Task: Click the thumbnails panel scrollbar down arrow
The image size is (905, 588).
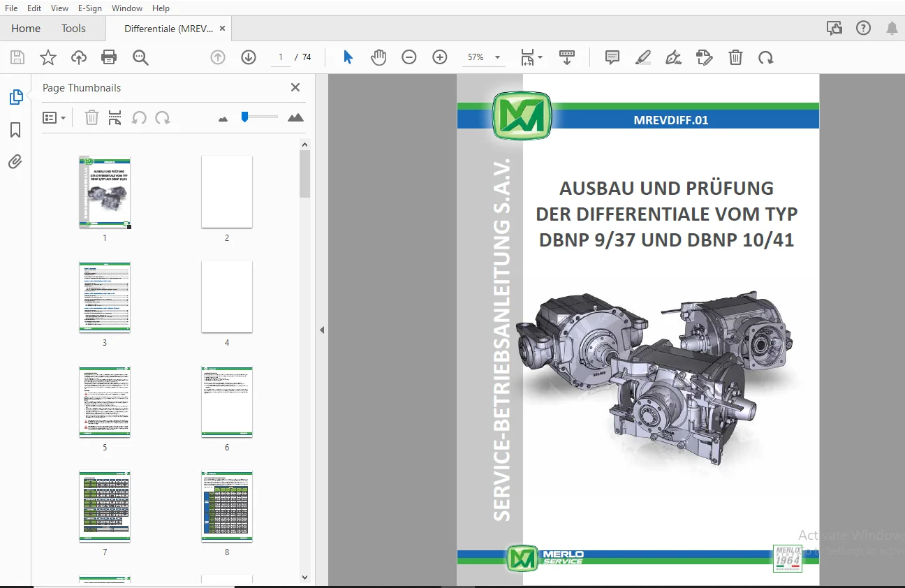Action: click(304, 578)
